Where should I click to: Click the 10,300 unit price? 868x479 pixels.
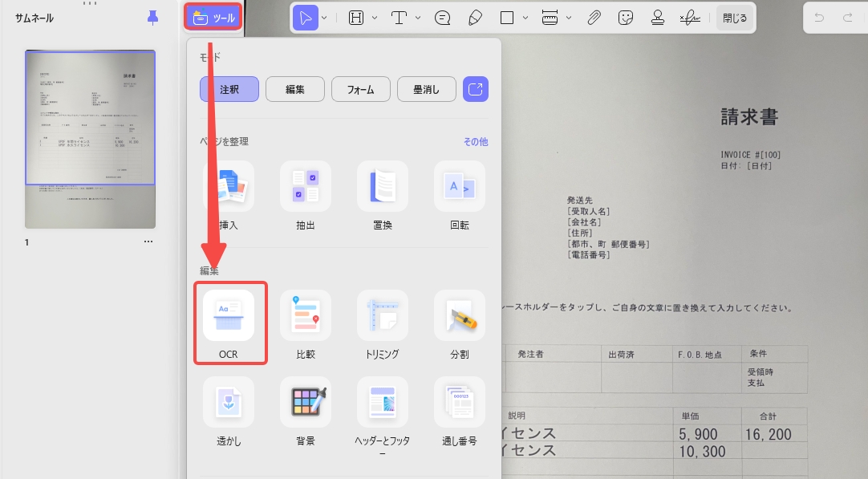tap(703, 452)
